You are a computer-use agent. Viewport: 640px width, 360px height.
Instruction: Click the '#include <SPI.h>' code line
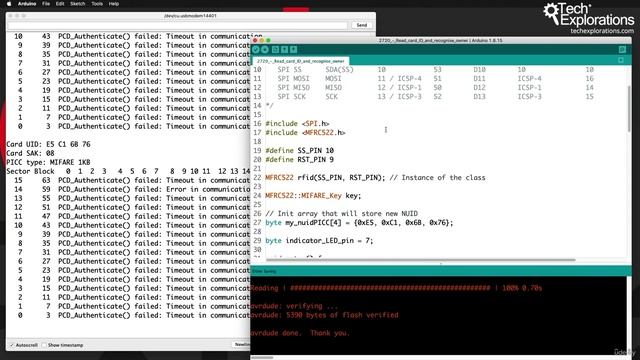click(x=297, y=124)
